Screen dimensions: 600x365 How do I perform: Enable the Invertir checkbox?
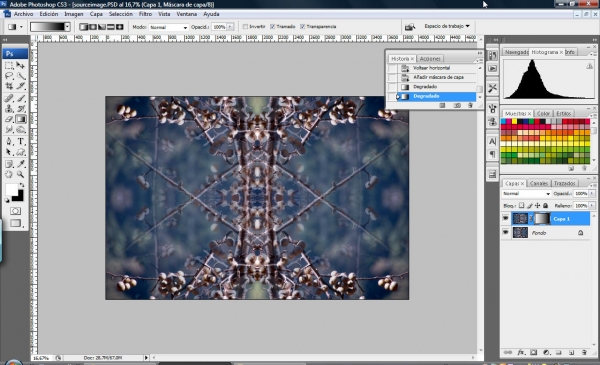click(245, 27)
